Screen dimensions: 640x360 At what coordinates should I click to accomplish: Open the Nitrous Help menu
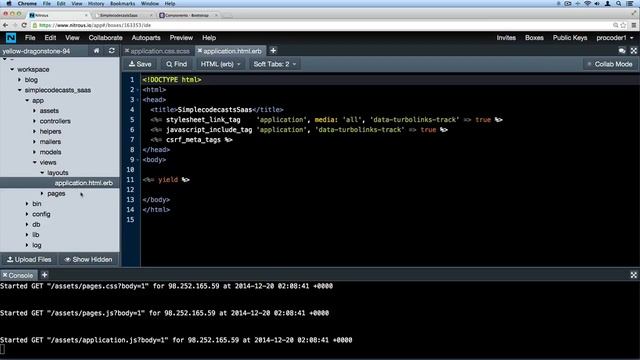point(209,38)
